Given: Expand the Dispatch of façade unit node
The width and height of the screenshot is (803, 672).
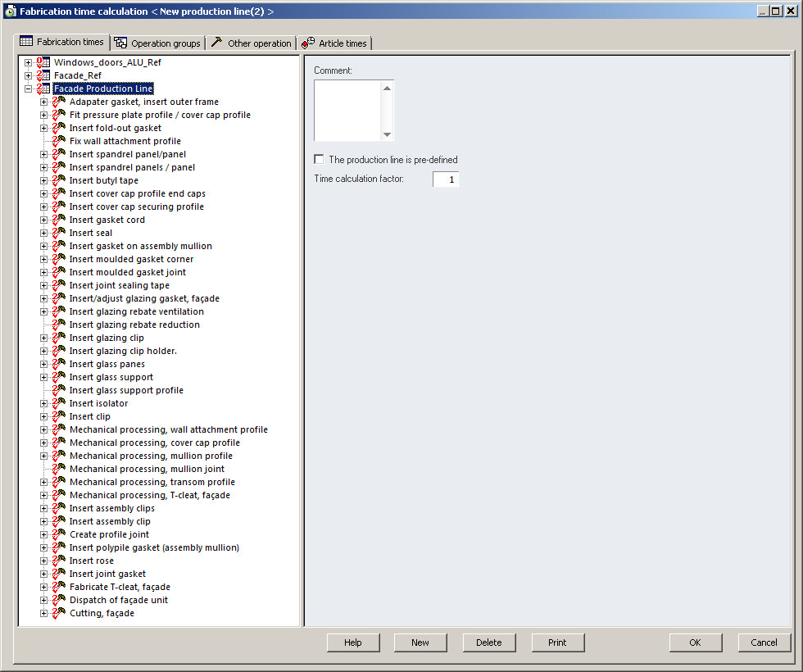Looking at the screenshot, I should pyautogui.click(x=44, y=600).
